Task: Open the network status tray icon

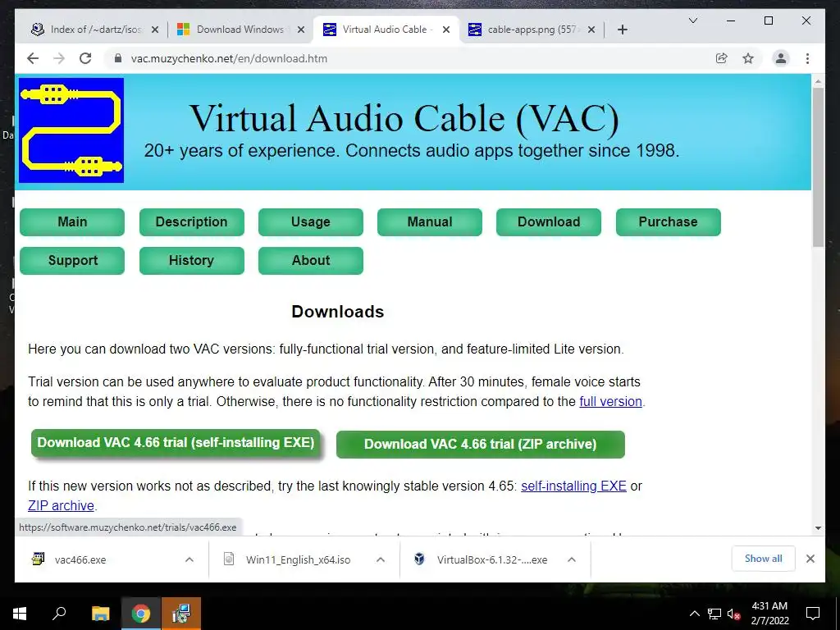Action: [x=714, y=614]
